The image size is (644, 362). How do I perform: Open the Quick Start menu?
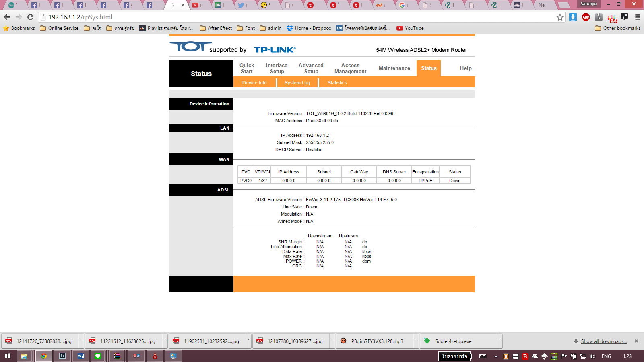247,68
